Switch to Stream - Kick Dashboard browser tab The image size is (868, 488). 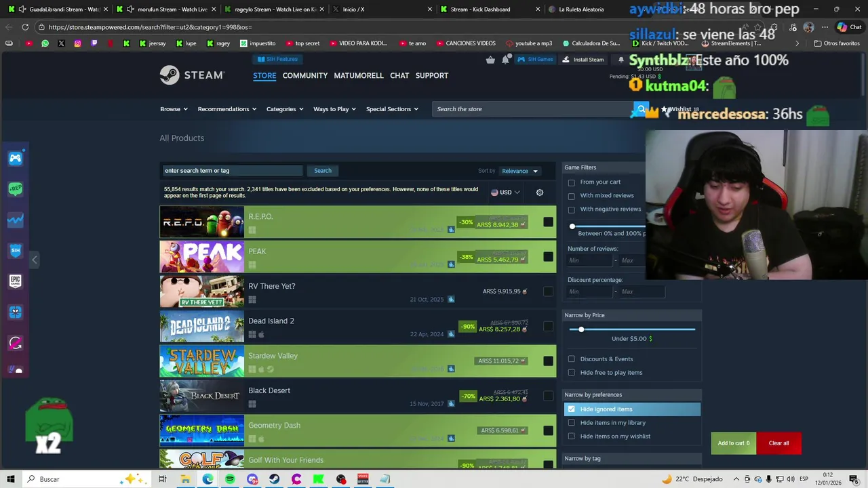490,9
